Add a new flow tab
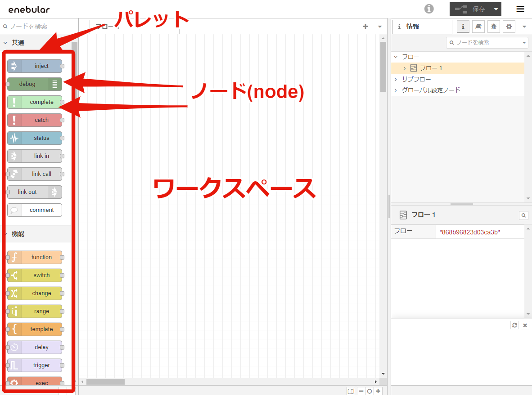The width and height of the screenshot is (532, 395). tap(365, 27)
